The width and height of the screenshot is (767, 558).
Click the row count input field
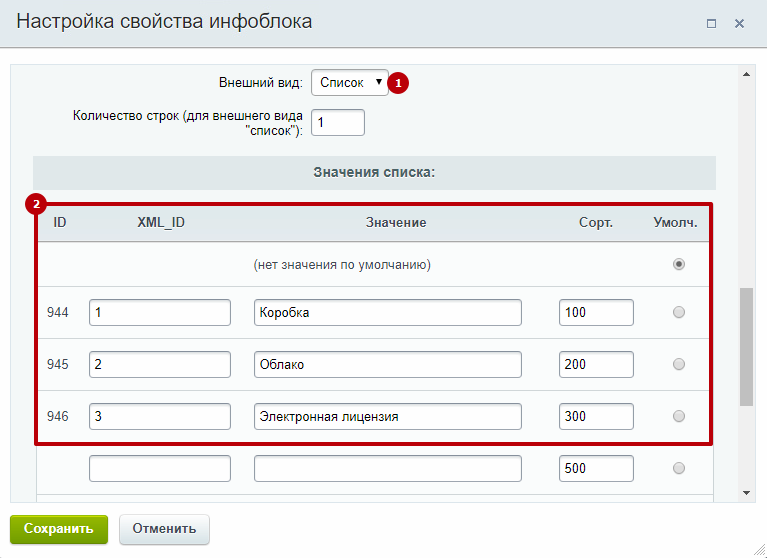click(x=338, y=122)
